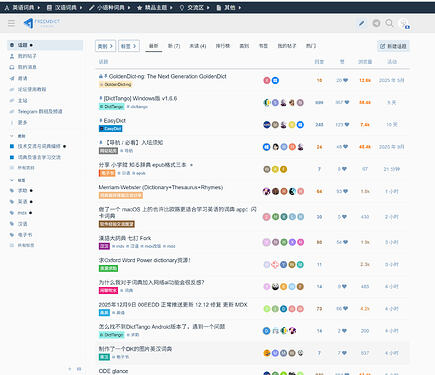Click the tag icon beside mdx in the sidebar
This screenshot has height=375, width=435.
pyautogui.click(x=12, y=213)
